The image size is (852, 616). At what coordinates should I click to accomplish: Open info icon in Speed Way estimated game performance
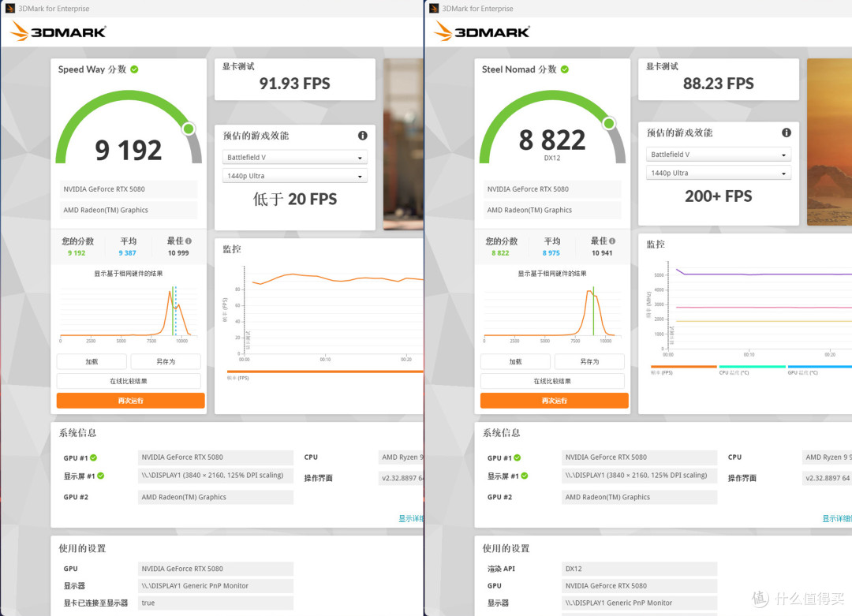pyautogui.click(x=362, y=135)
